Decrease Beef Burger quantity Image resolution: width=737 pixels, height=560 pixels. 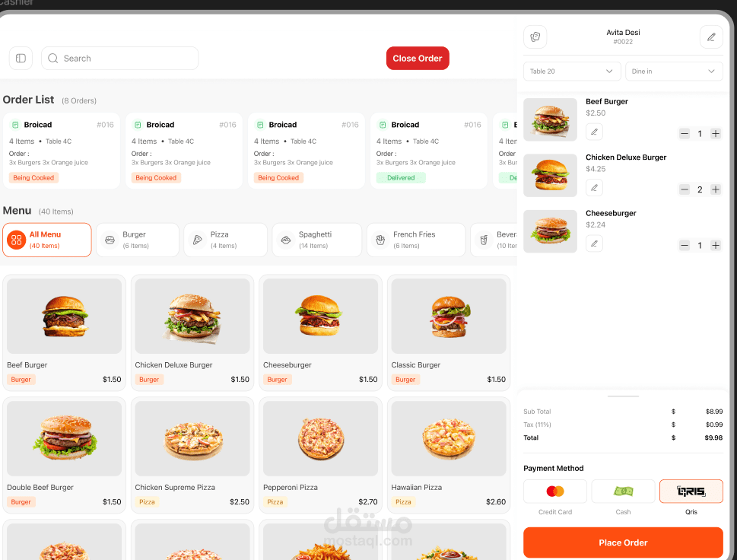click(685, 134)
